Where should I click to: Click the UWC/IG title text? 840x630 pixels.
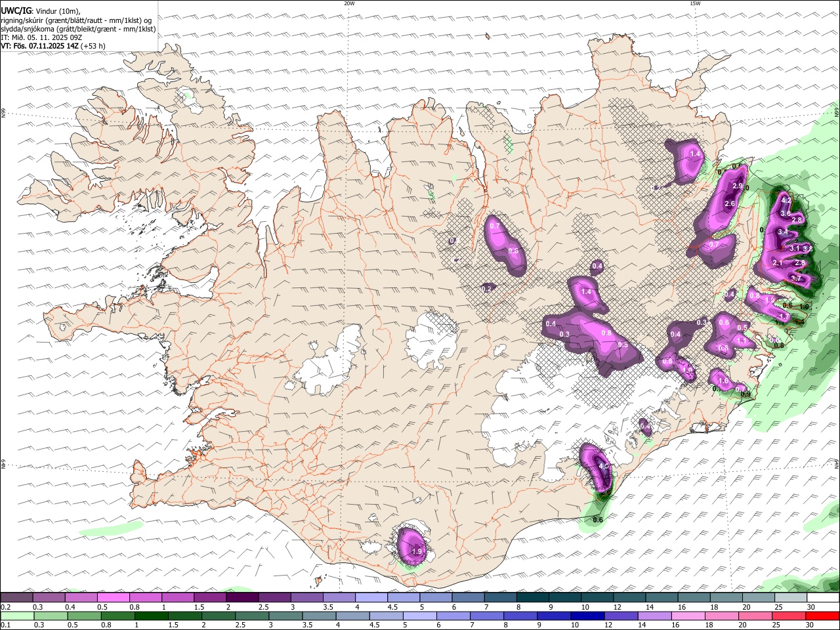click(16, 10)
